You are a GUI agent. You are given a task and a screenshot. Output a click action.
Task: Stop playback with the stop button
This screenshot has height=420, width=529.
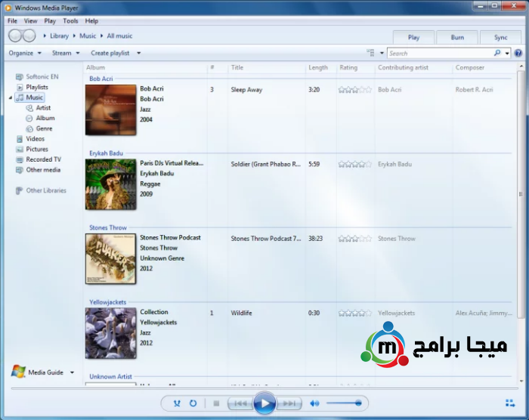[216, 403]
